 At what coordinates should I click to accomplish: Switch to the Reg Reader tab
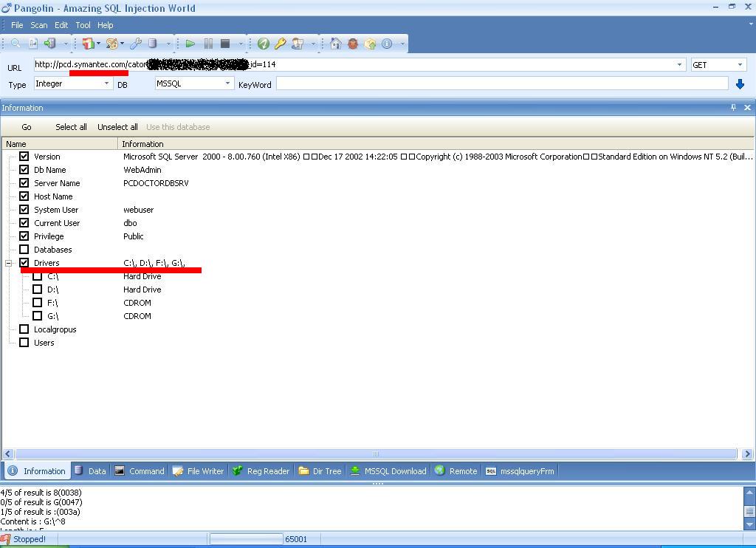pyautogui.click(x=261, y=470)
